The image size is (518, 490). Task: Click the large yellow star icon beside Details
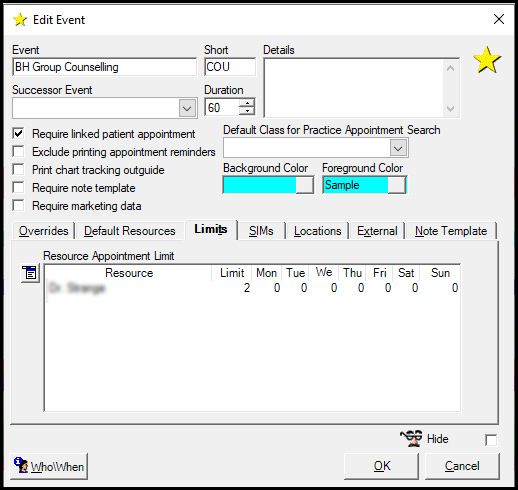tap(487, 60)
